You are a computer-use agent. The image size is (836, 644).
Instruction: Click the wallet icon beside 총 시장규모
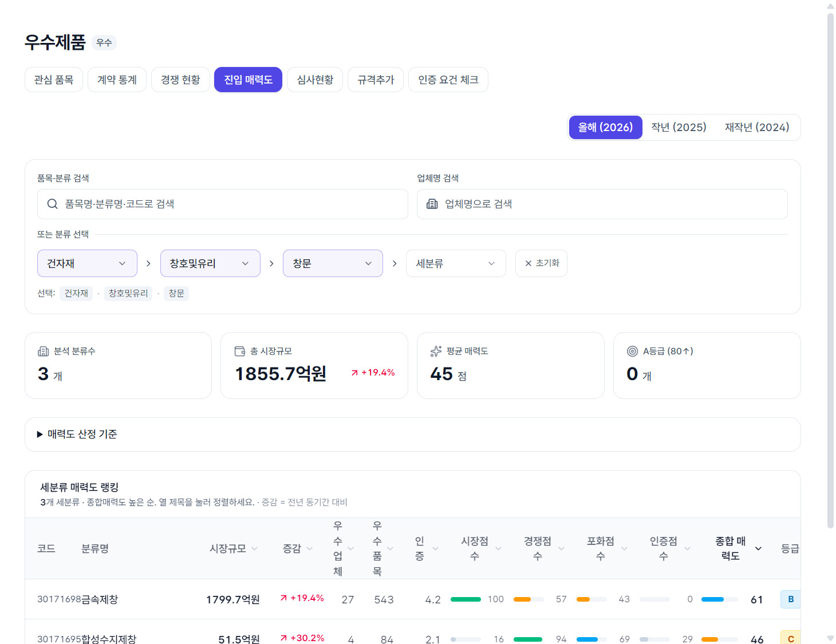(240, 351)
